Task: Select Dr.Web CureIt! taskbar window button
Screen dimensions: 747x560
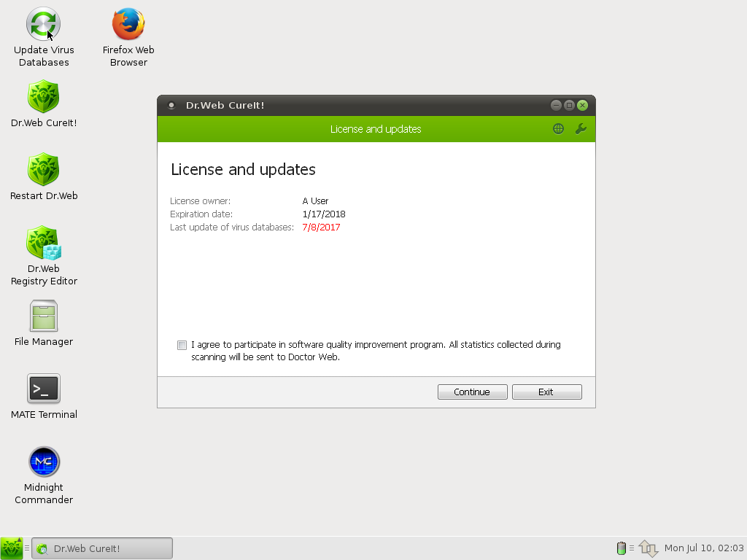Action: [102, 548]
